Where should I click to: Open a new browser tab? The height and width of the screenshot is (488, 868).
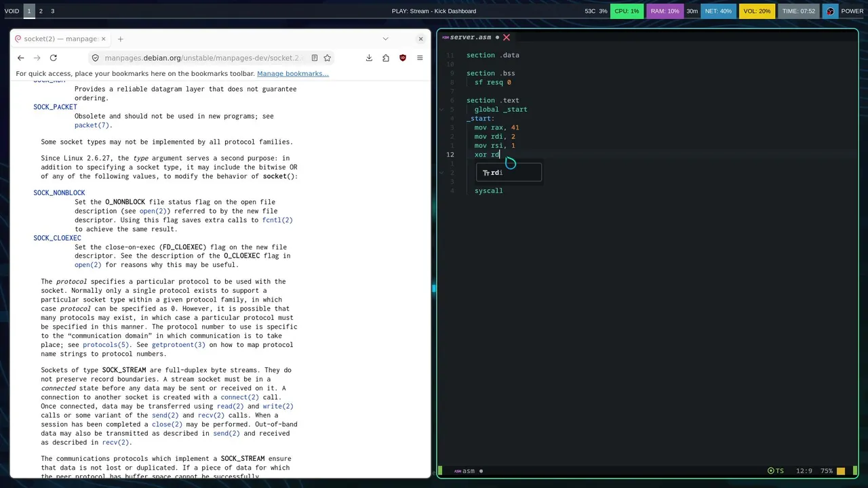(120, 39)
